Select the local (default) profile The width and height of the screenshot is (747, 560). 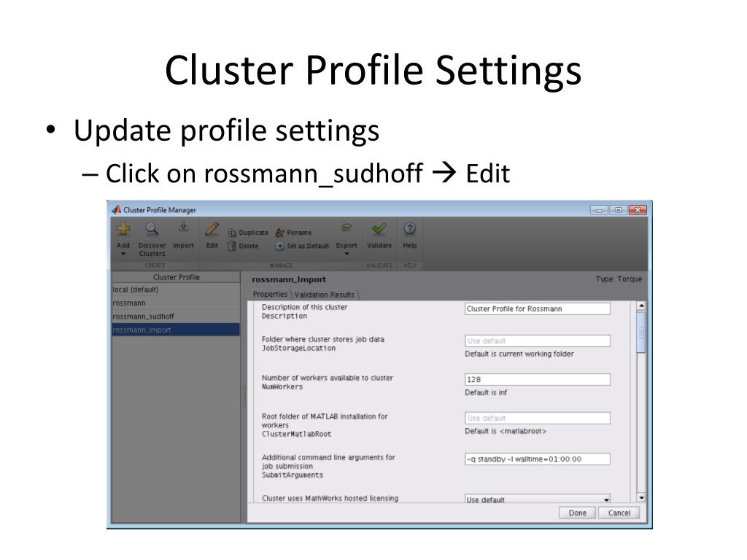(x=176, y=289)
